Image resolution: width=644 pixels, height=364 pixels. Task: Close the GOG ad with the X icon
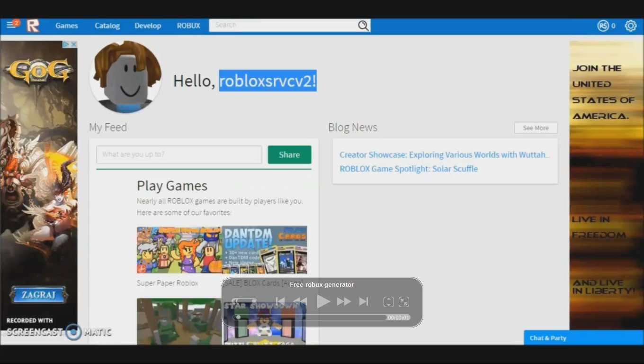pyautogui.click(x=73, y=44)
